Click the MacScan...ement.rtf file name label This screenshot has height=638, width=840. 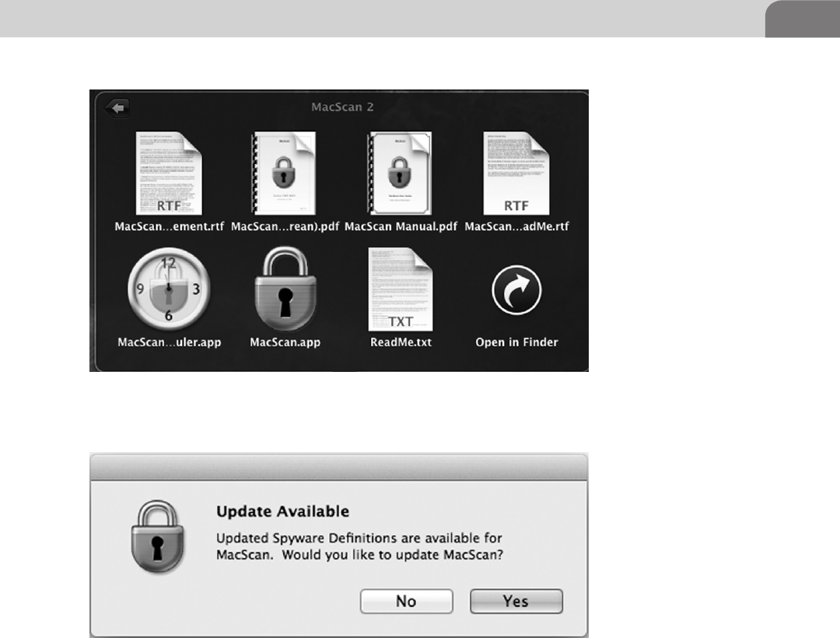pyautogui.click(x=170, y=226)
